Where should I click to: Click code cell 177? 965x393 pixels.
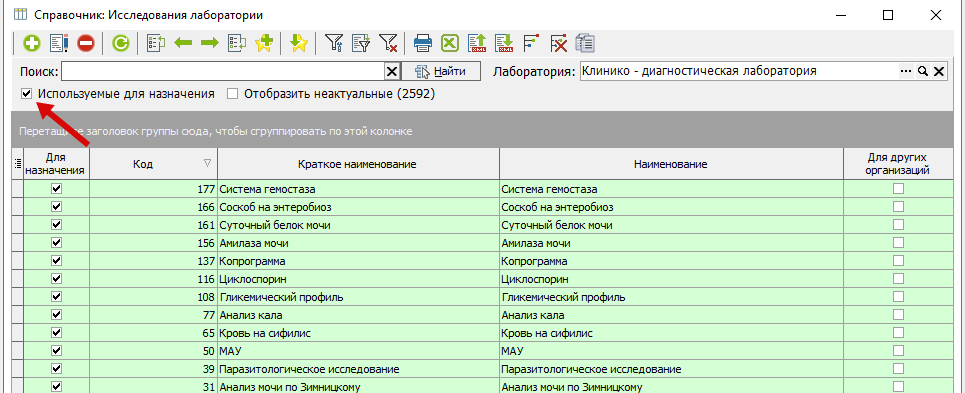(153, 189)
